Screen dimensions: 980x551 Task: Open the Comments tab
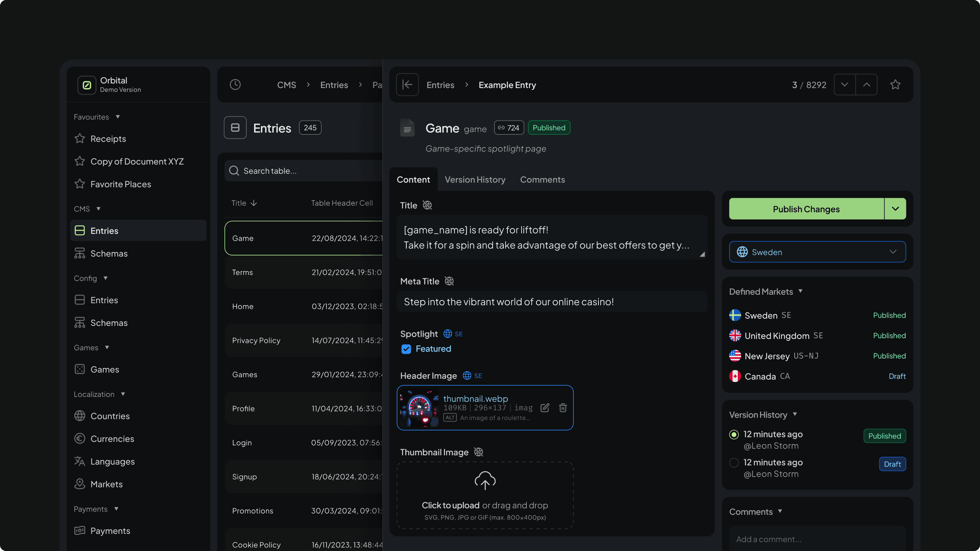click(x=542, y=179)
